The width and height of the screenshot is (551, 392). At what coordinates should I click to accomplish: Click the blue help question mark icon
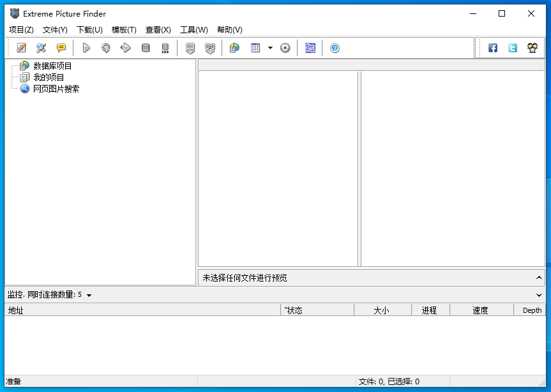point(335,48)
